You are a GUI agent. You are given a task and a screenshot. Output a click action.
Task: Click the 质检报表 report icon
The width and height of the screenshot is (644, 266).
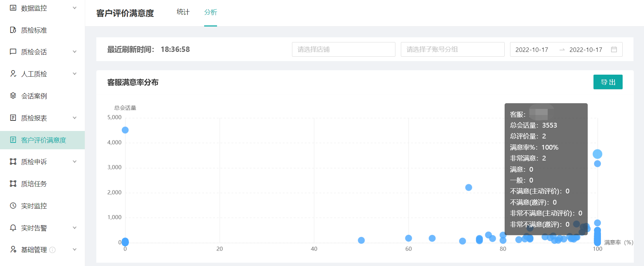[x=13, y=118]
